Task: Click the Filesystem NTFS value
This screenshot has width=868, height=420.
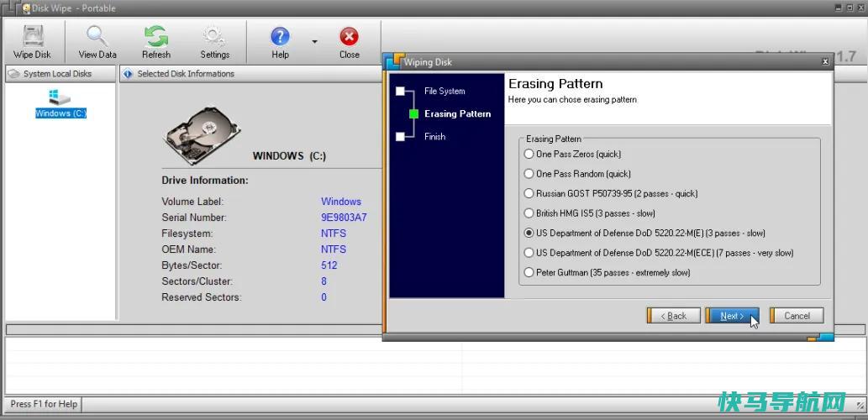Action: [334, 234]
